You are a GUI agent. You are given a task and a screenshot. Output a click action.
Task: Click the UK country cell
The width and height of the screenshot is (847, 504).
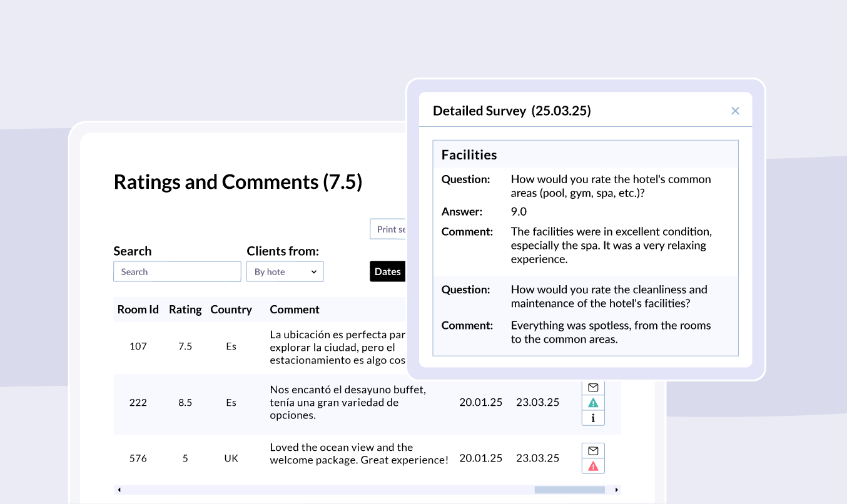(231, 458)
